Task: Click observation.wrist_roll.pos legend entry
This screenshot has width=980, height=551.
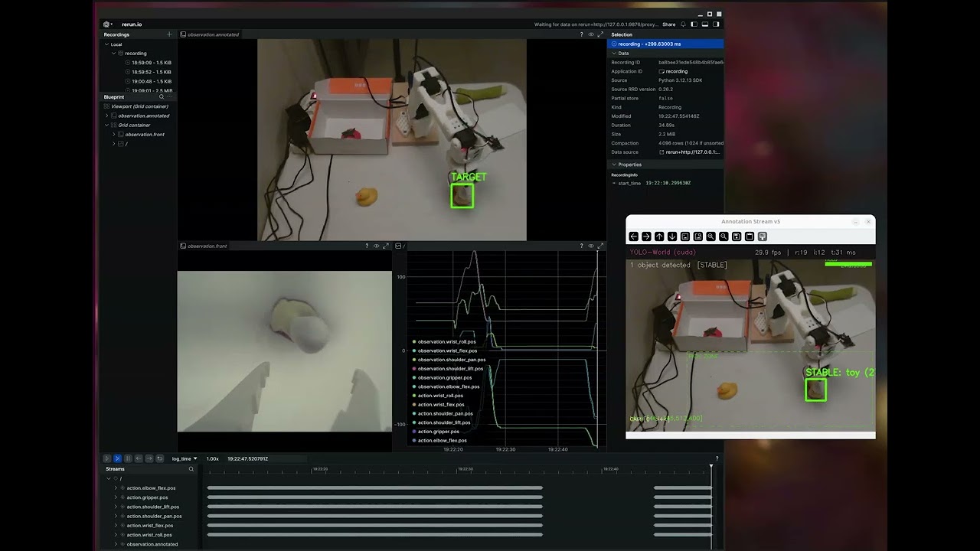Action: [444, 341]
